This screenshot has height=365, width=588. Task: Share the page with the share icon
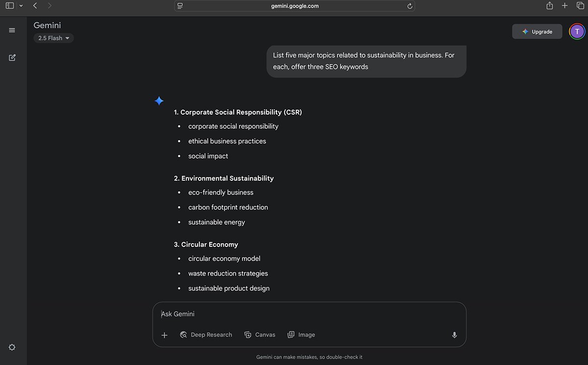point(549,5)
